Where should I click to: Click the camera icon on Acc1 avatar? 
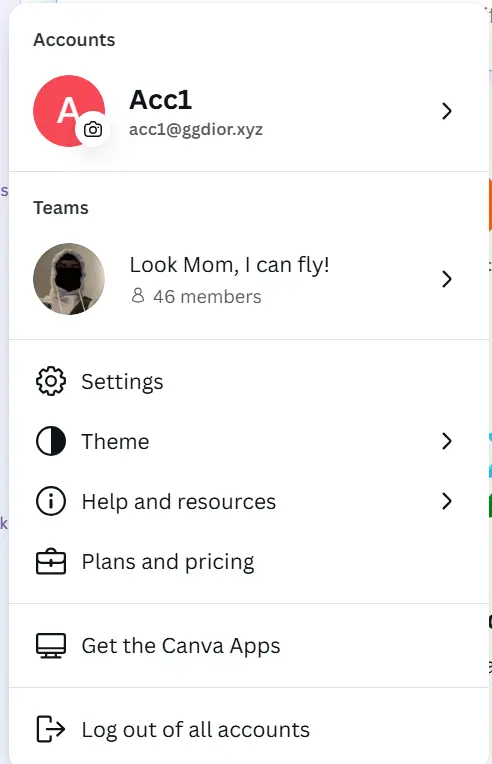[93, 130]
